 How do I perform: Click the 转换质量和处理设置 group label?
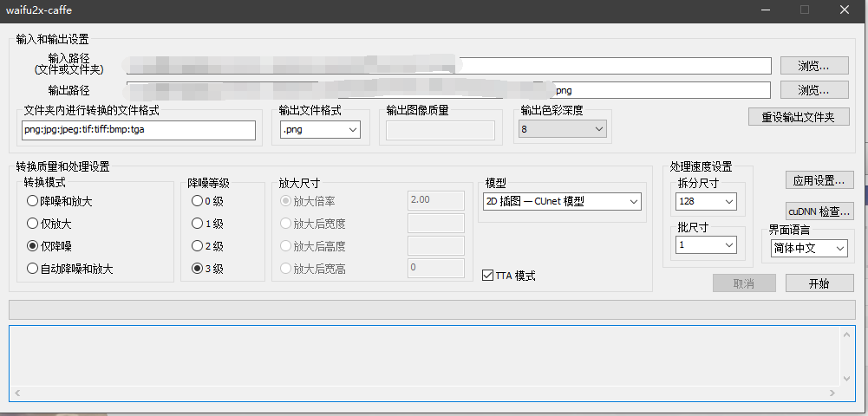pos(62,166)
